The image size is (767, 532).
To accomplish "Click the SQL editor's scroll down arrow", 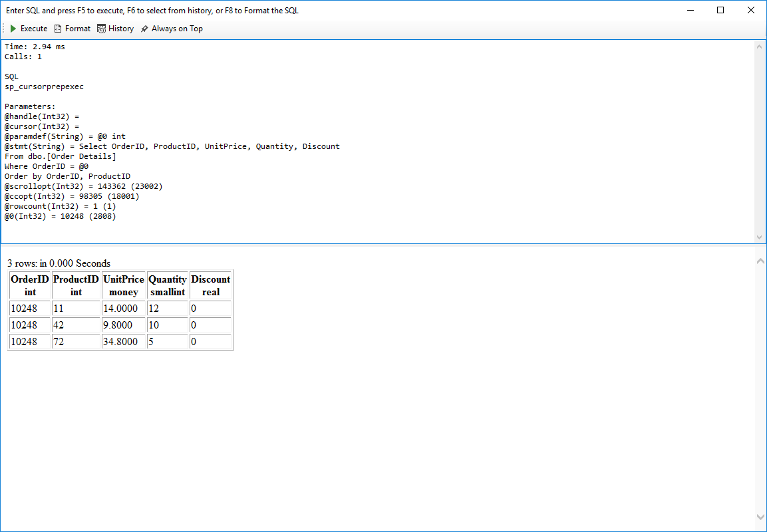I will tap(759, 237).
